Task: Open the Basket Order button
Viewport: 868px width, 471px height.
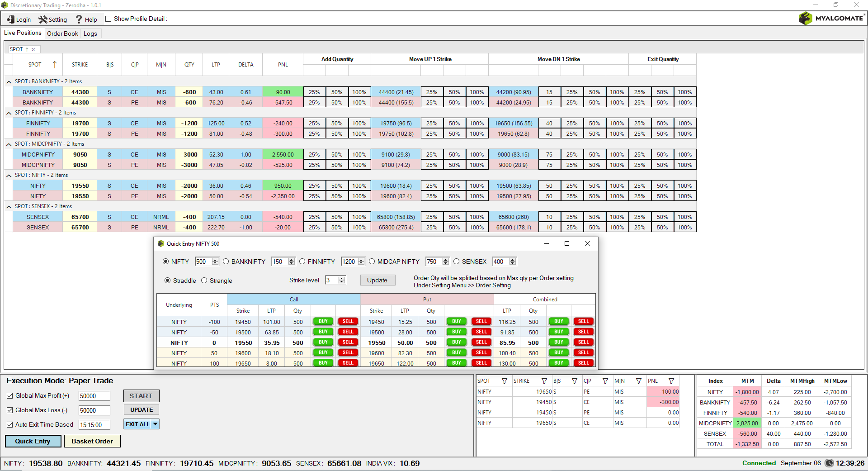Action: click(92, 441)
